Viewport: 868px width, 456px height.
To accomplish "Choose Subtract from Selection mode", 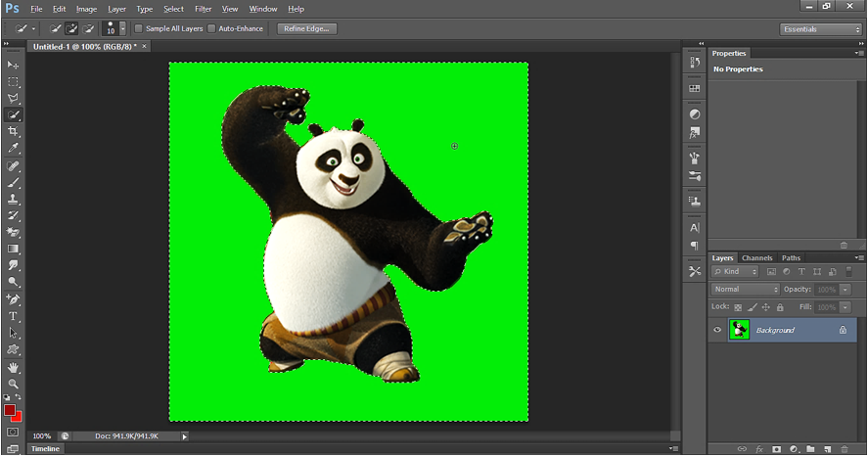I will (x=88, y=28).
